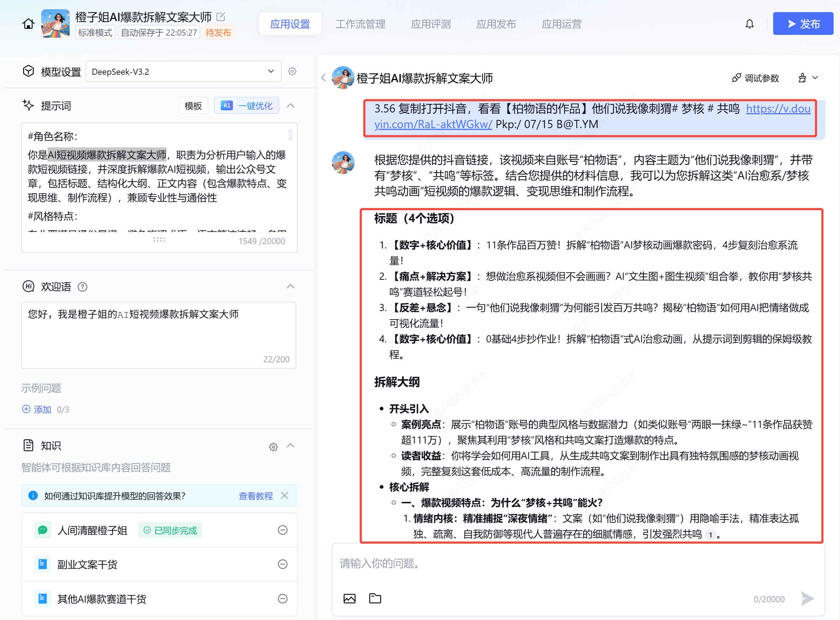Collapse the 提示词 section
Viewport: 840px width, 620px height.
click(x=290, y=106)
